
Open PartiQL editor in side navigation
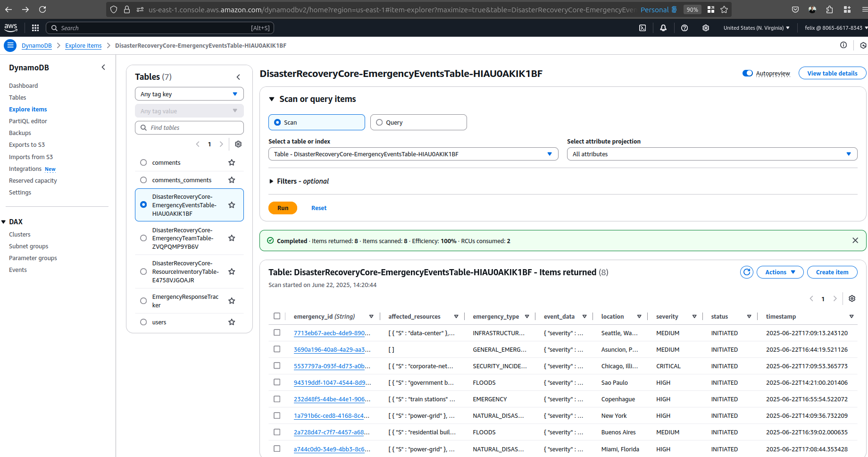(x=28, y=121)
